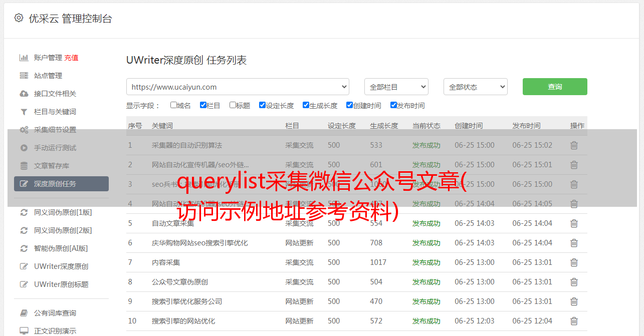Delete the 采集器的自动识别算法 task via trash icon
The height and width of the screenshot is (336, 644).
click(x=574, y=145)
